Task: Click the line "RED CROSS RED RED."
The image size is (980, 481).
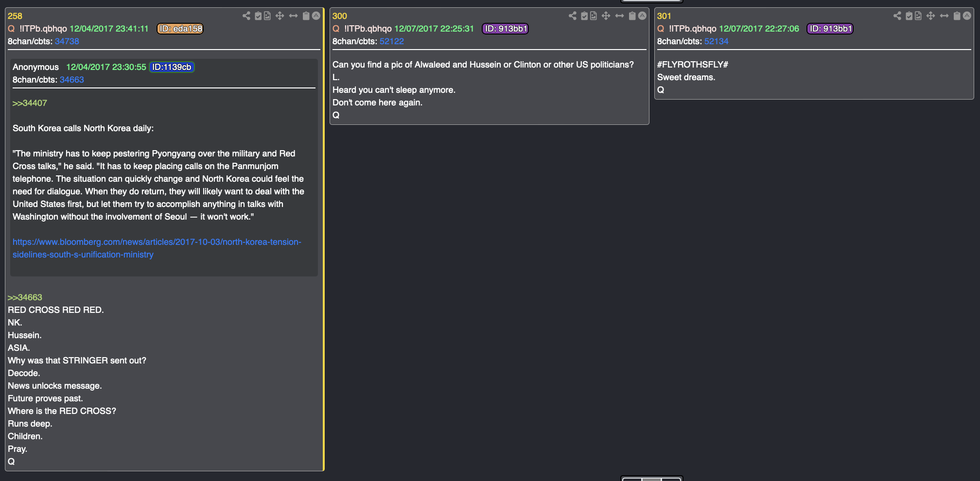Action: pyautogui.click(x=56, y=310)
